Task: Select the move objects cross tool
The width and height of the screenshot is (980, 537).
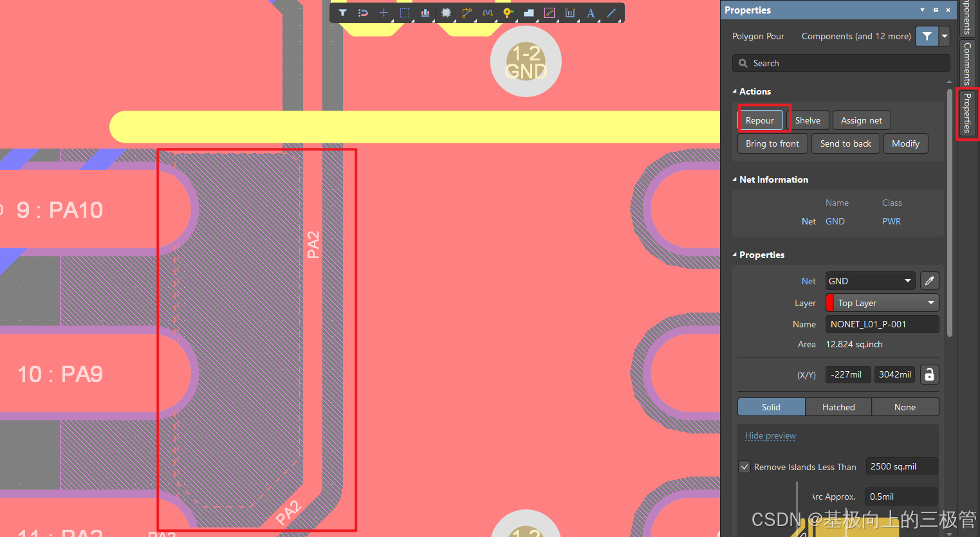Action: pyautogui.click(x=384, y=13)
